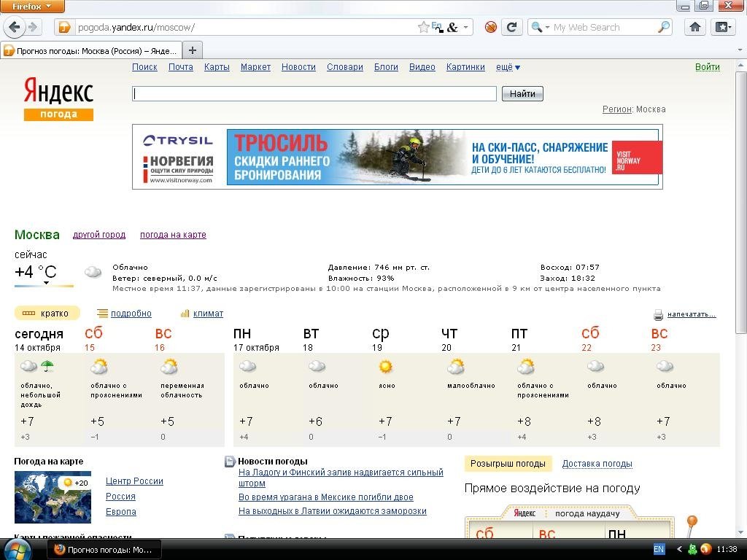Click the Яндекс logo
Viewport: 747px width, 560px height.
(58, 91)
